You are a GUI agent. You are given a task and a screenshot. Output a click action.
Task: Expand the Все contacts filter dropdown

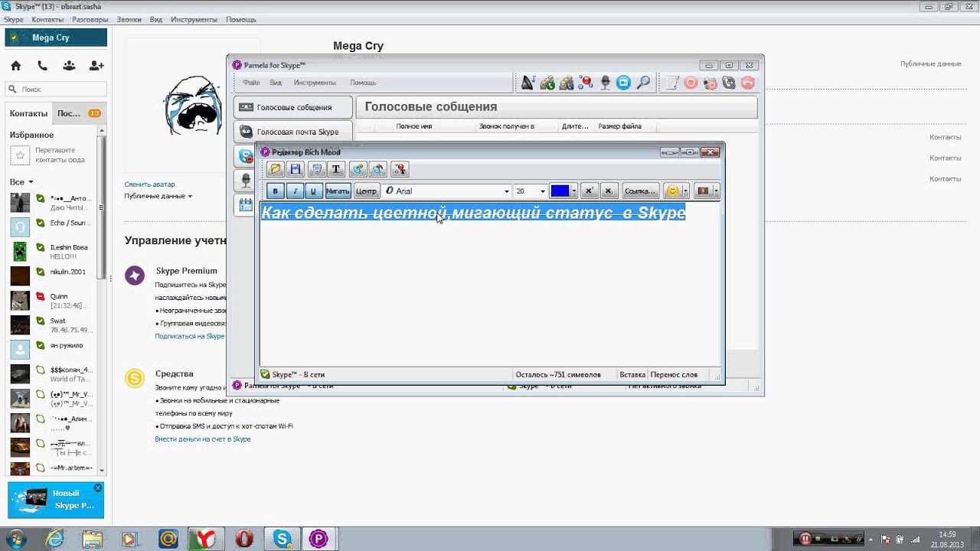[x=21, y=182]
